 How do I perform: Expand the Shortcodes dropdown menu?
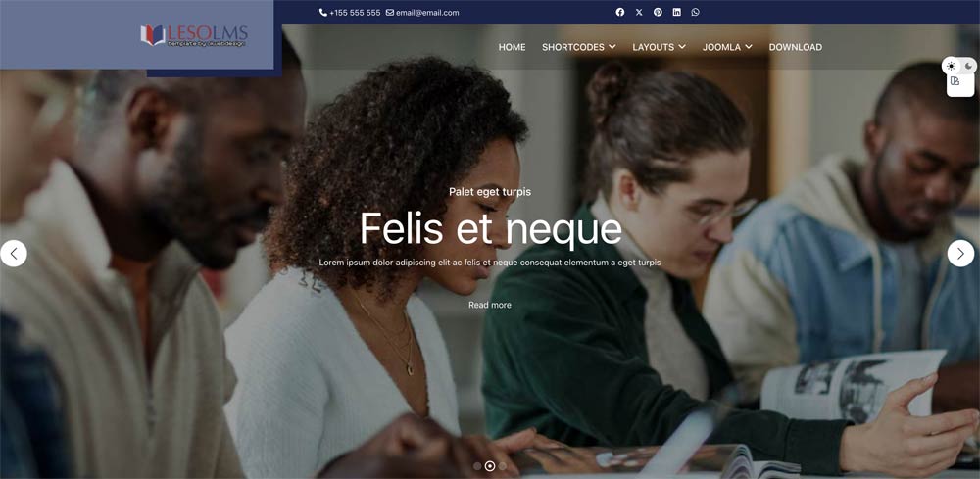click(x=579, y=47)
